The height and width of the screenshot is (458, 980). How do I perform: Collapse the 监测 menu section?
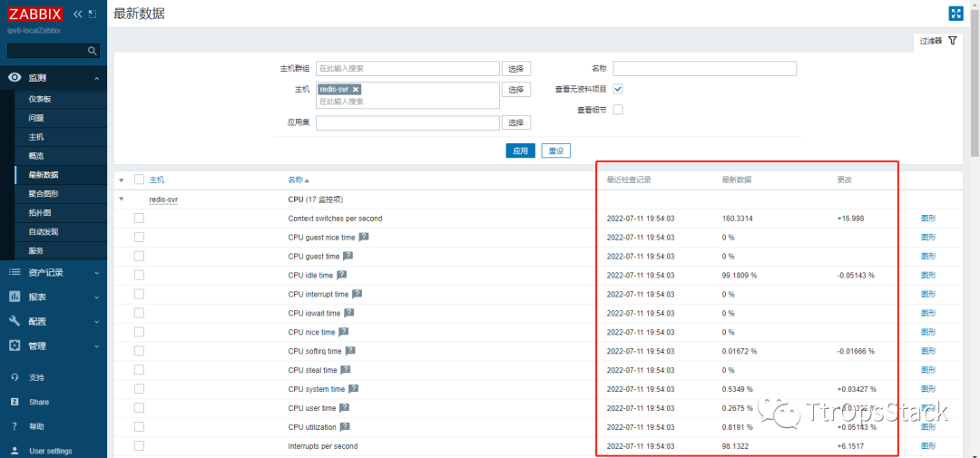96,78
